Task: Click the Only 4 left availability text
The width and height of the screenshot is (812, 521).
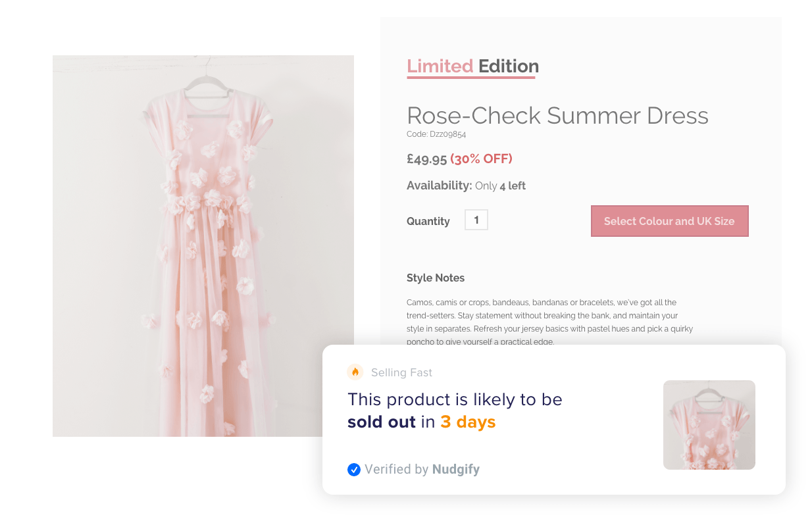Action: coord(500,186)
